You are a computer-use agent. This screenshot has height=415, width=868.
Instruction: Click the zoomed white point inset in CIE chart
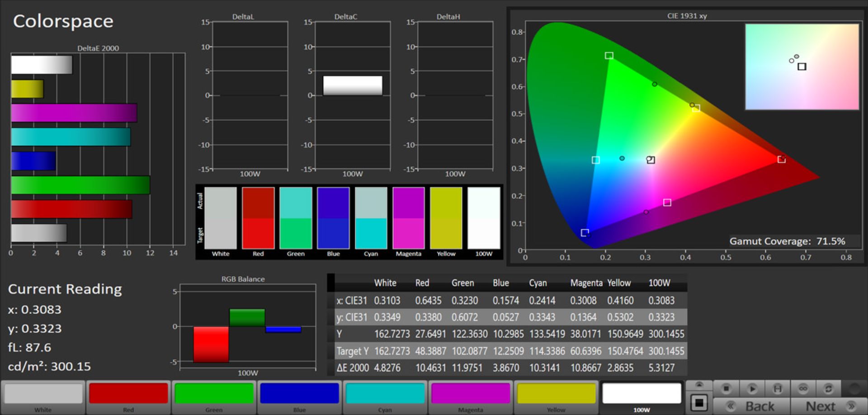pos(802,67)
